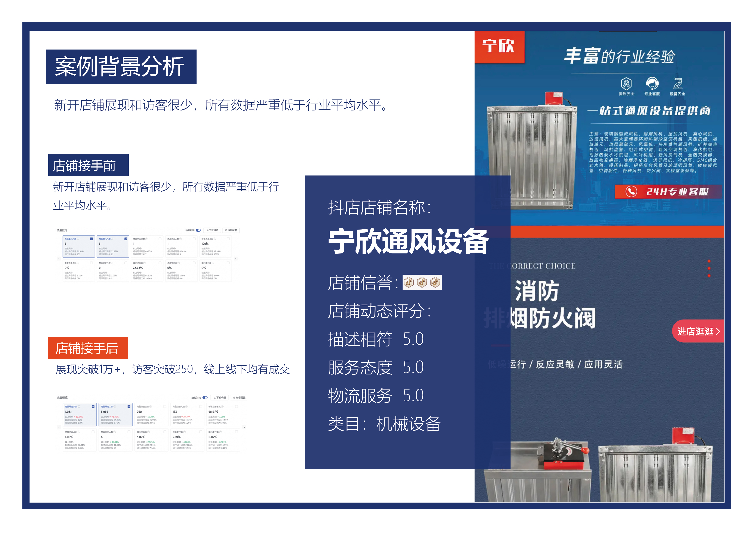Viewport: 756px width, 534px height.
Task: Click the 消防 headline text
Action: (537, 291)
